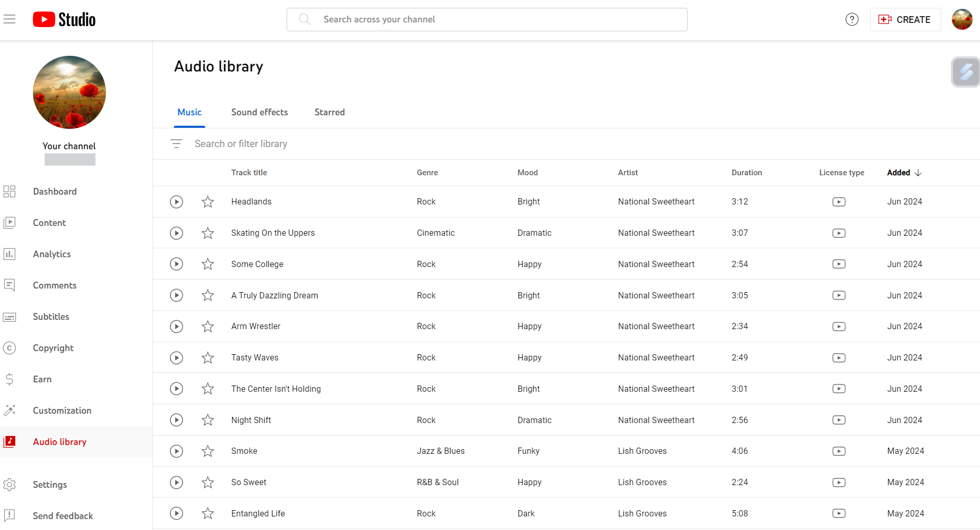This screenshot has height=530, width=980.
Task: Click the YouTube Studio logo
Action: pyautogui.click(x=64, y=19)
